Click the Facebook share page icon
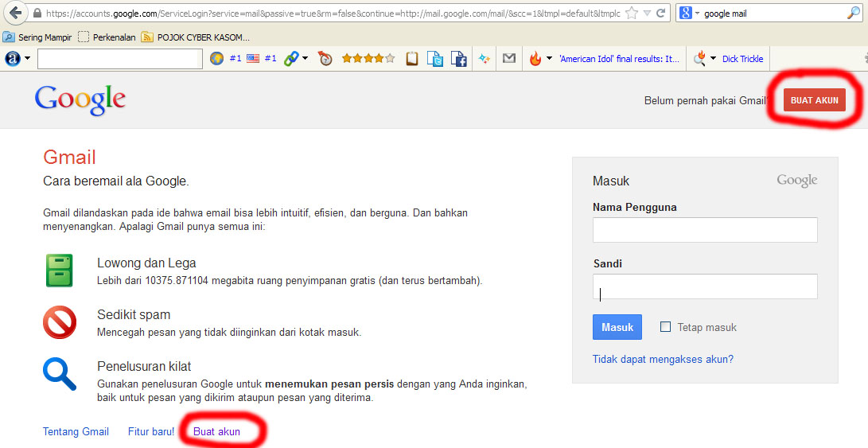This screenshot has height=448, width=868. [x=459, y=58]
